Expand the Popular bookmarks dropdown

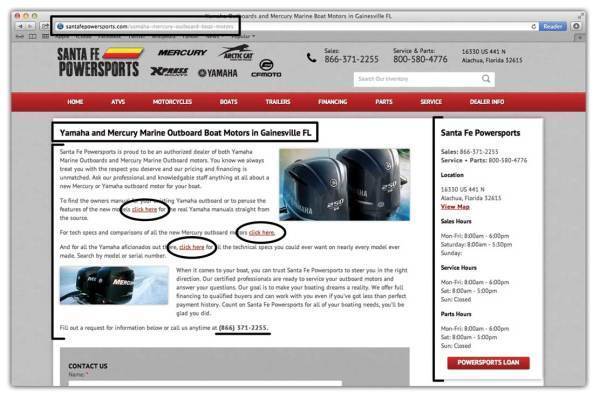pyautogui.click(x=243, y=36)
